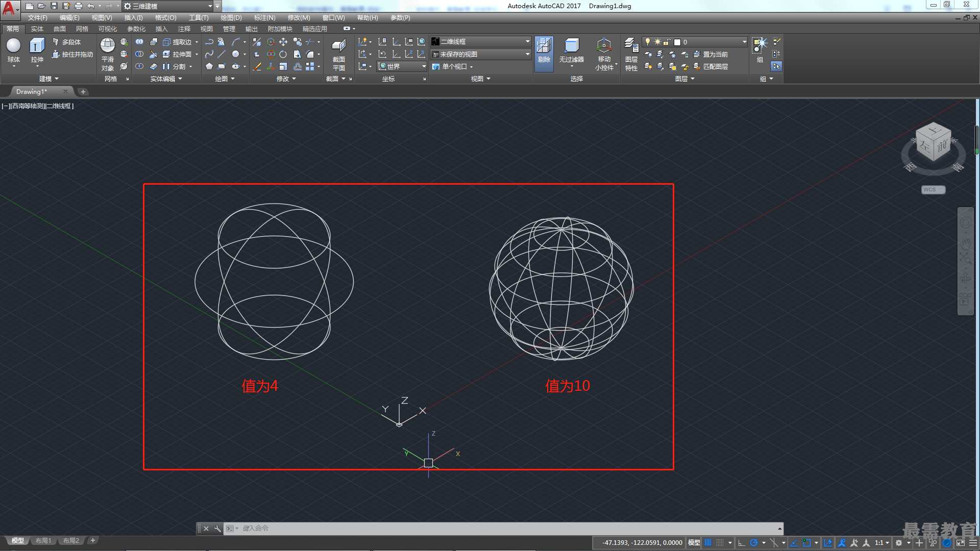The image size is (980, 551).
Task: Choose the 拉伸面 extrude faces tool
Action: pyautogui.click(x=178, y=54)
